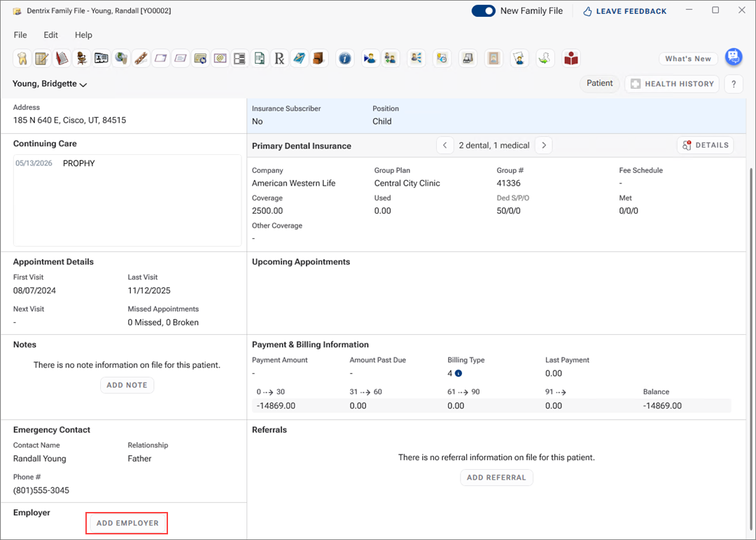Expand the Young, Bridgette patient dropdown
This screenshot has width=756, height=540.
(50, 84)
